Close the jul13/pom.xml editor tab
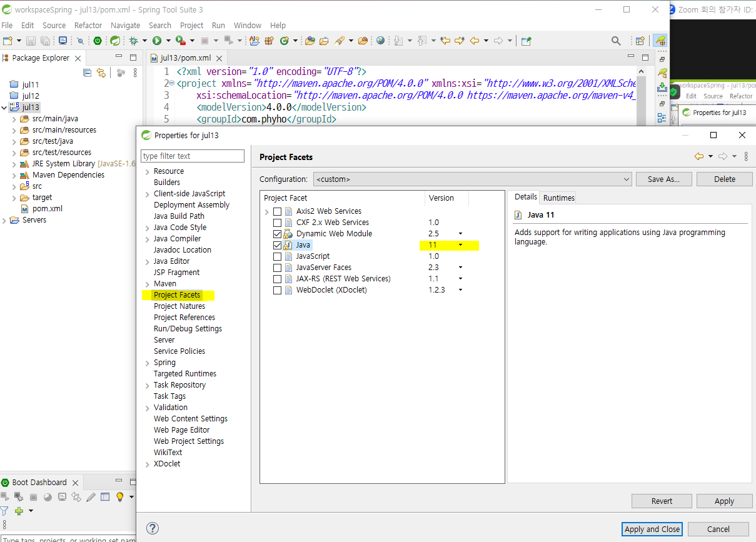 coord(219,58)
